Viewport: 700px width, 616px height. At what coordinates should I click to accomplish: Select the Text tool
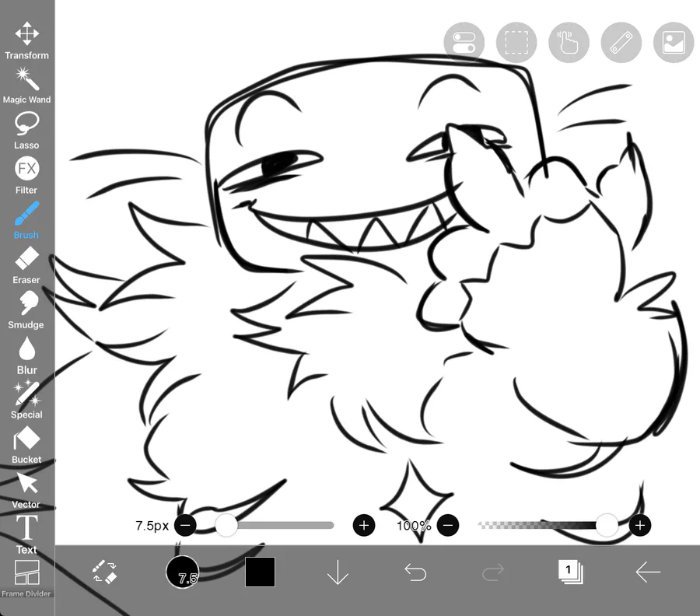coord(26,535)
